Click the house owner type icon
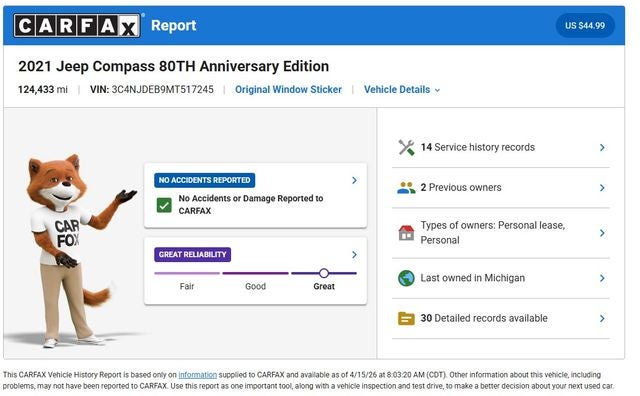The width and height of the screenshot is (640, 396). tap(406, 233)
